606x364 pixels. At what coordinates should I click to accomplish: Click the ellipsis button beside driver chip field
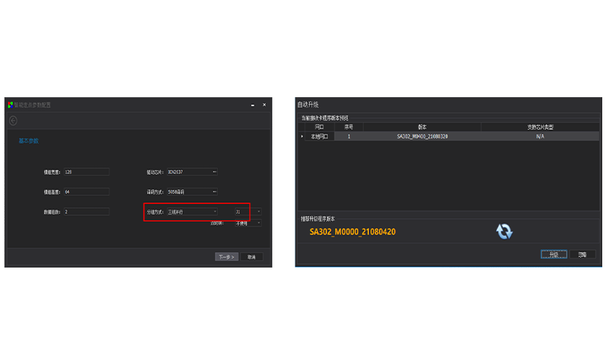pyautogui.click(x=215, y=172)
